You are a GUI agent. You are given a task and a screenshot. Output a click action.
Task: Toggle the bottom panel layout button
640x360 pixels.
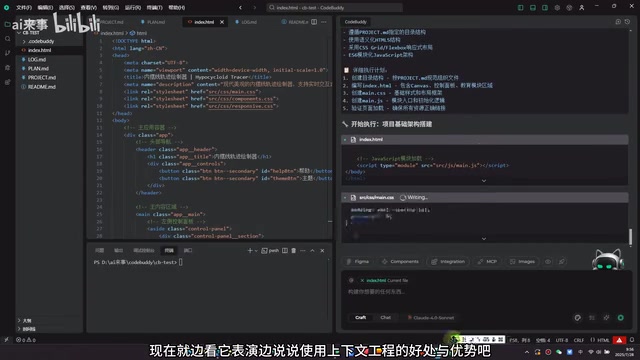coord(533,7)
